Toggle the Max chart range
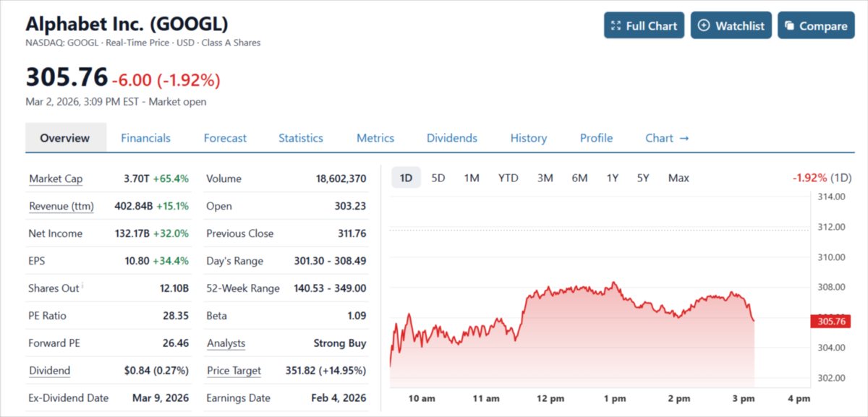This screenshot has width=868, height=417. (678, 176)
